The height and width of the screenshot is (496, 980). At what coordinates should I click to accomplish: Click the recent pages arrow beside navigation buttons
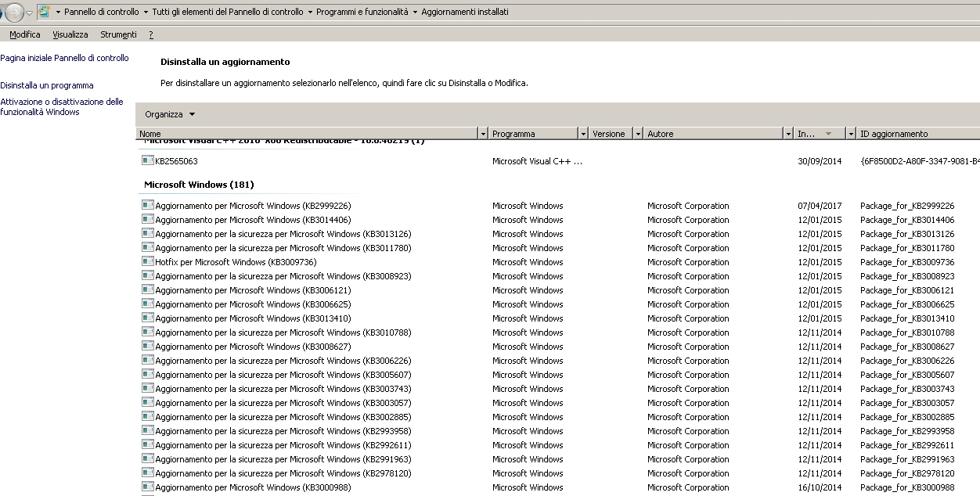(x=30, y=13)
